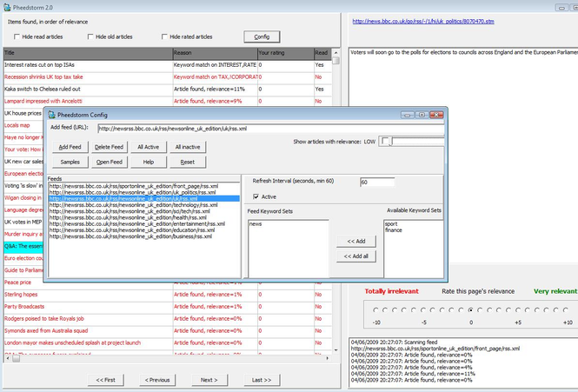Click the Pheedstorm Config window icon
This screenshot has width=578, height=392.
click(x=52, y=115)
